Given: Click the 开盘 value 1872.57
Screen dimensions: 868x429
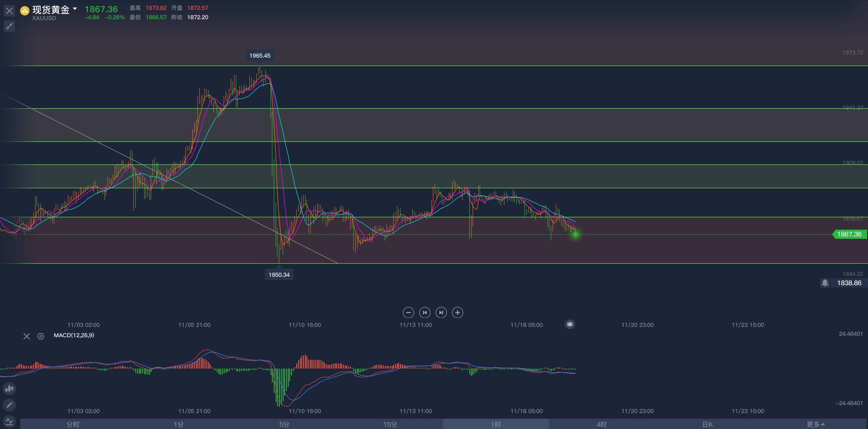Looking at the screenshot, I should [197, 8].
